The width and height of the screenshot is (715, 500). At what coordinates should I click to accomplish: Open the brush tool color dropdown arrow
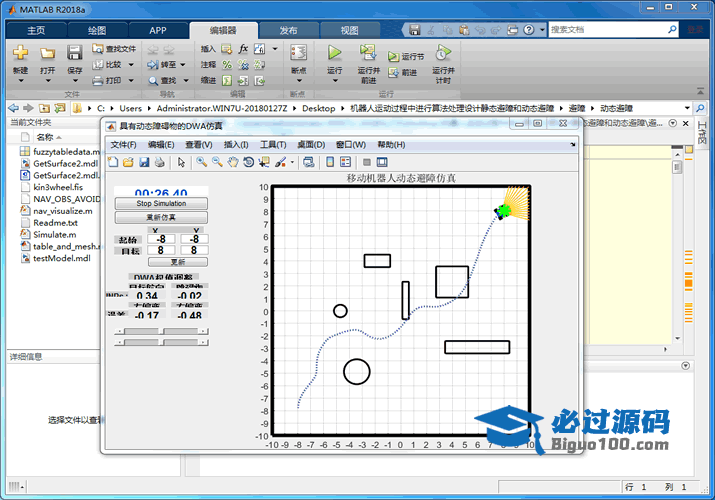coord(292,162)
